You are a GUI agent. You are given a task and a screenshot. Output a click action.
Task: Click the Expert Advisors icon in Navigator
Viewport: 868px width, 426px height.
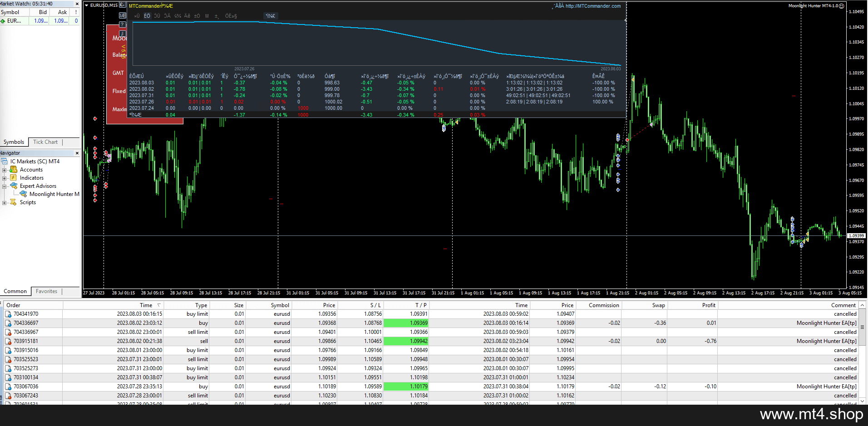point(14,186)
